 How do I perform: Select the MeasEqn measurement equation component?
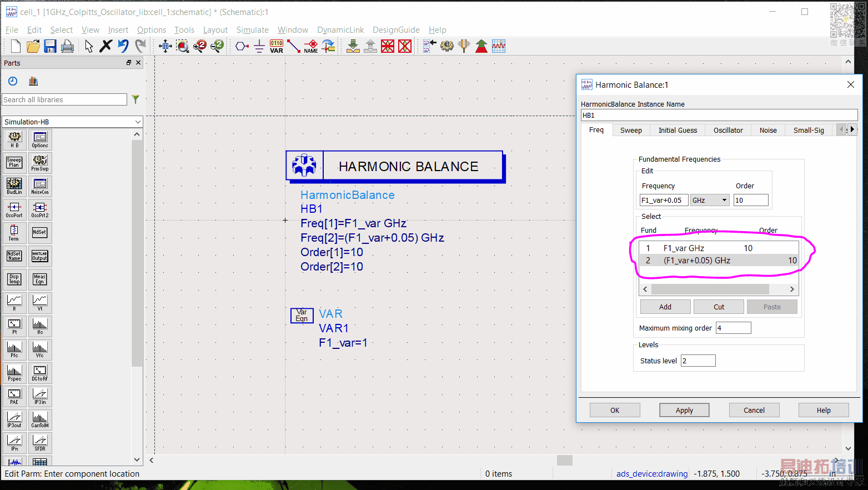pyautogui.click(x=40, y=279)
